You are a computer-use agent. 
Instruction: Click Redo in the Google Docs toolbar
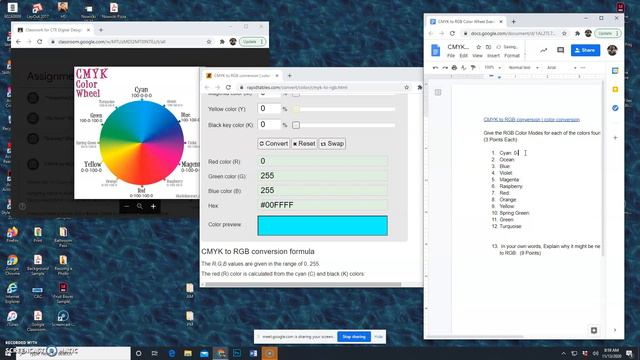pyautogui.click(x=445, y=68)
